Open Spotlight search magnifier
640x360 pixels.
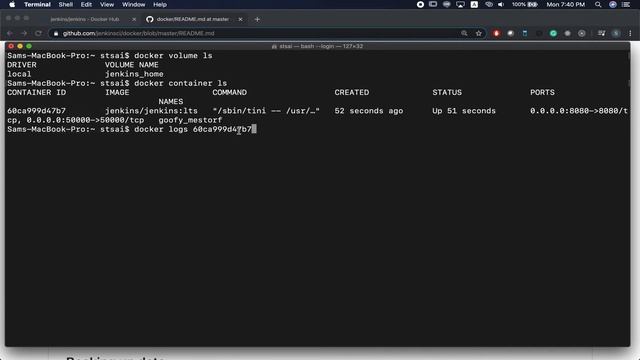(598, 4)
